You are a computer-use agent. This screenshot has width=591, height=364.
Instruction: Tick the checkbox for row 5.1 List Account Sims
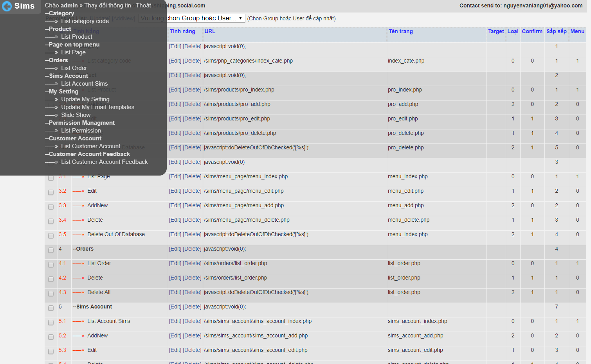point(51,323)
